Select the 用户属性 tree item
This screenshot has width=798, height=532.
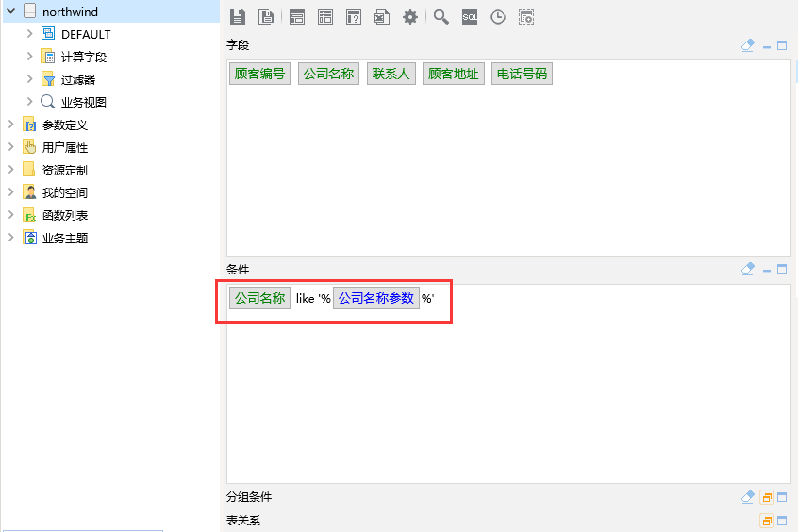65,147
